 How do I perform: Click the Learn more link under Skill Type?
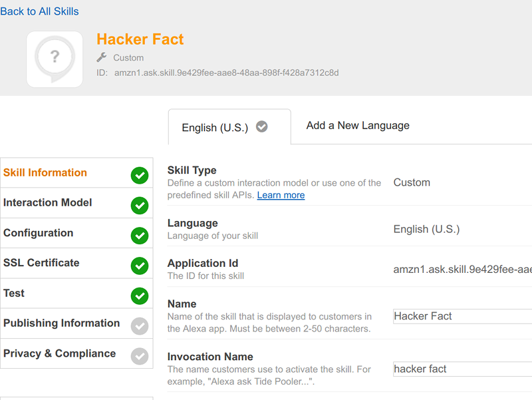tap(281, 195)
